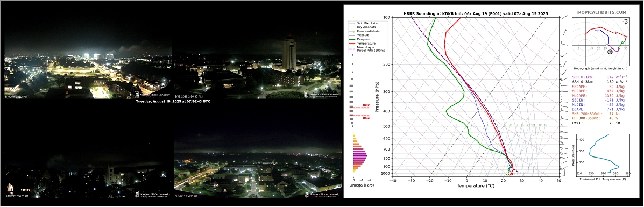The width and height of the screenshot is (644, 207).
Task: Open the top-left night skyline webcam
Action: 88,70
